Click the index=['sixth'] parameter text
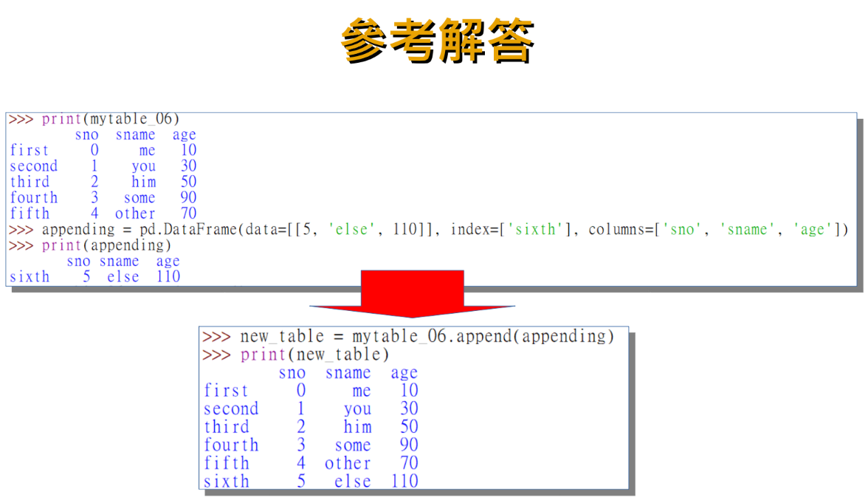 tap(513, 229)
